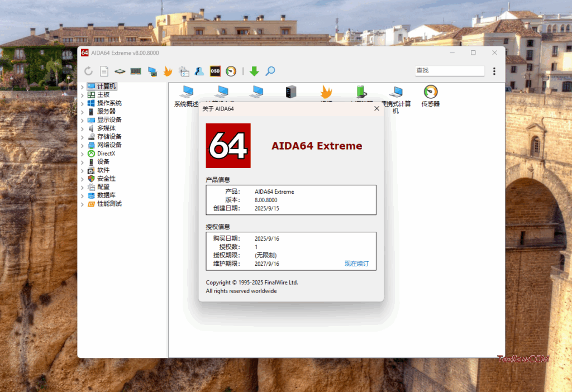572x392 pixels.
Task: Maximize the AIDA64 Extreme window
Action: coord(473,53)
